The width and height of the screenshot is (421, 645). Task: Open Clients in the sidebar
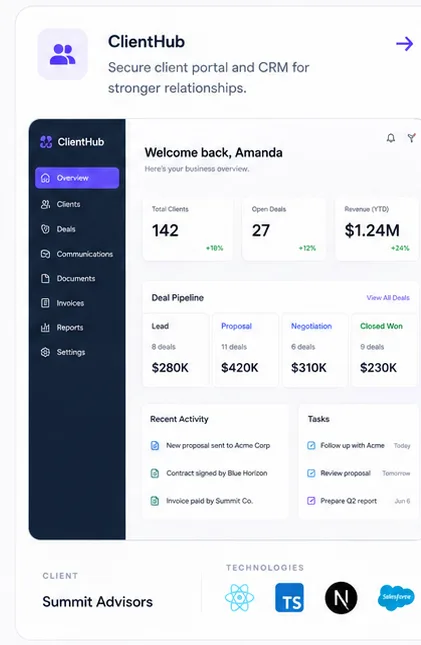(x=77, y=204)
